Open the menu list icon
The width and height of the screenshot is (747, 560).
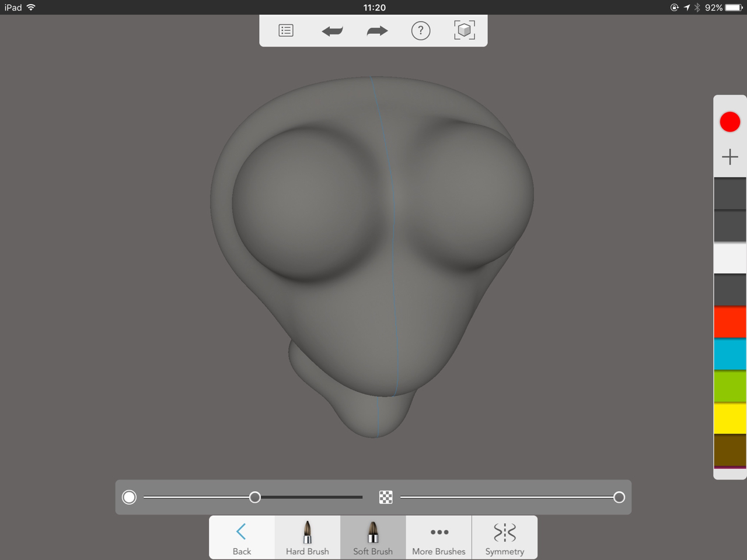tap(286, 30)
